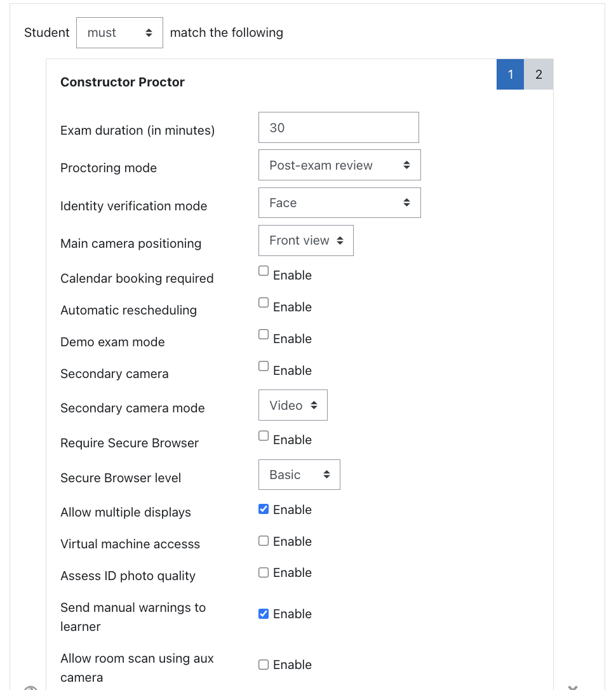This screenshot has height=690, width=616.
Task: Enable Require Secure Browser checkbox
Action: tap(264, 436)
